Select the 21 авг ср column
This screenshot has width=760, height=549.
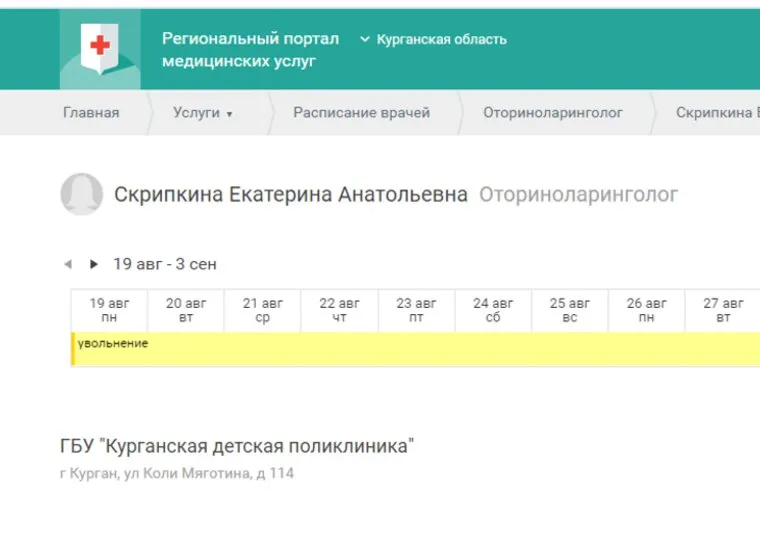click(263, 310)
